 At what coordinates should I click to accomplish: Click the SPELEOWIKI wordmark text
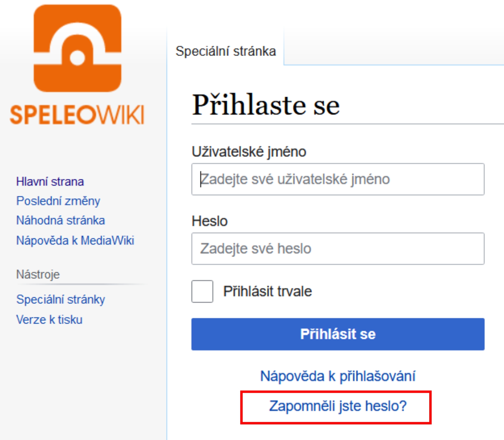[77, 115]
